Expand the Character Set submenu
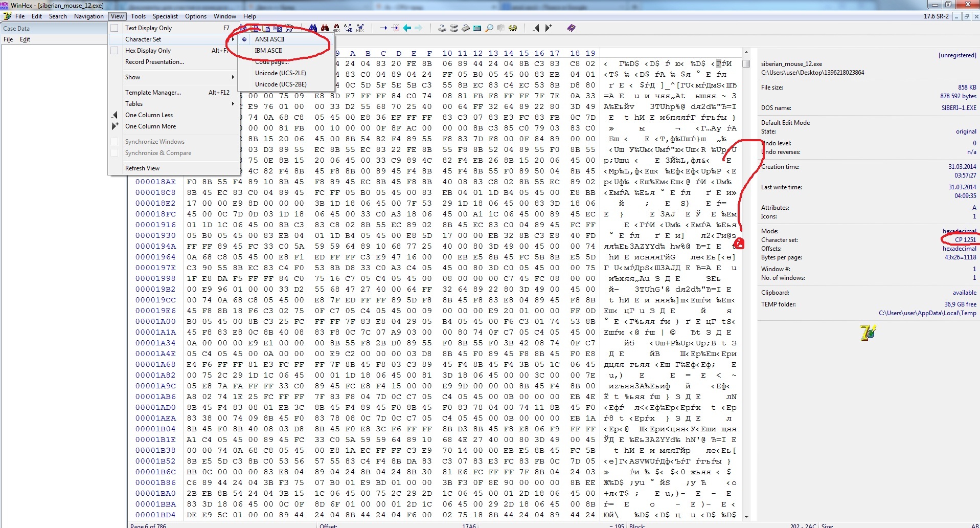Image resolution: width=980 pixels, height=528 pixels. (x=174, y=39)
